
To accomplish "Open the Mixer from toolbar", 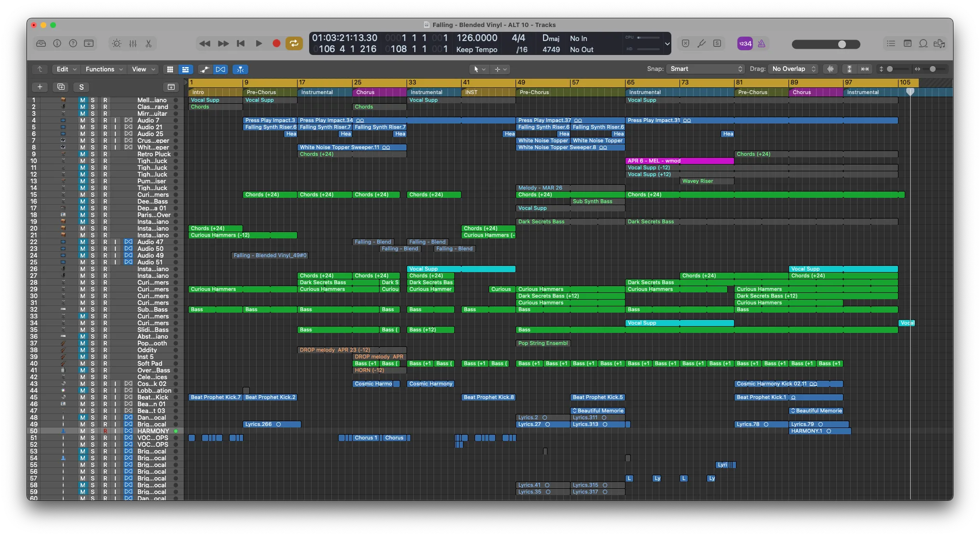I will [133, 43].
